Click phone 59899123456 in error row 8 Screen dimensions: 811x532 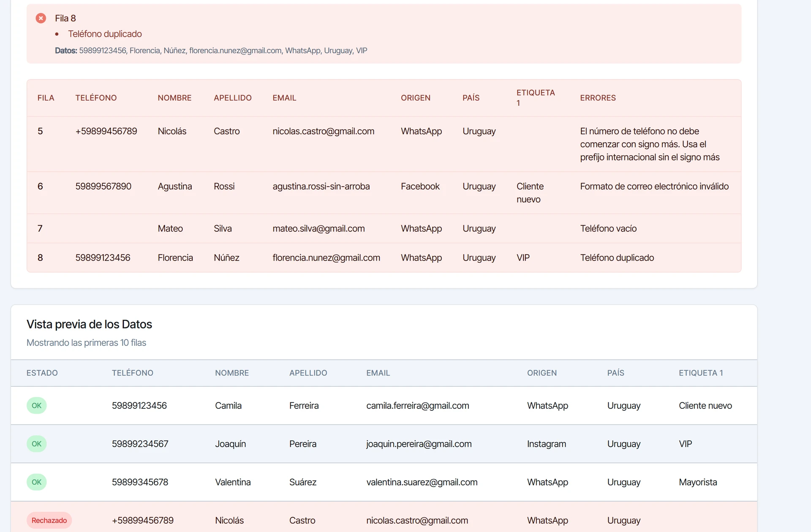pyautogui.click(x=103, y=258)
